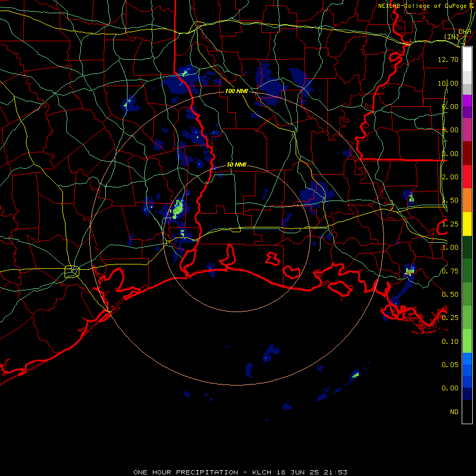Screen dimensions: 476x476
Task: Click the 1.50 scale label
Action: tap(450, 200)
